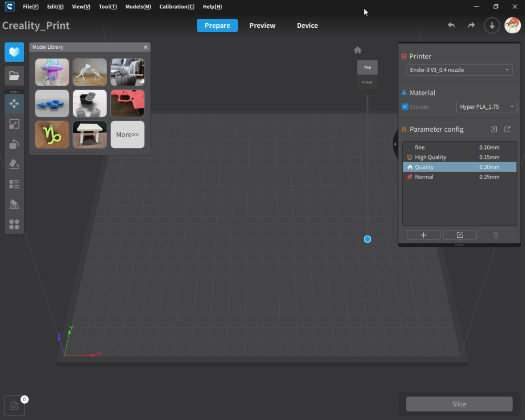
Task: Select the Support tool icon
Action: 14,204
